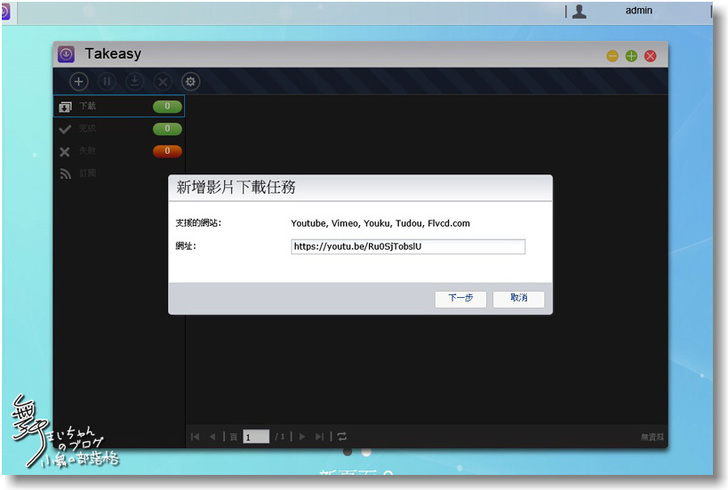Select the 完成 completed list in sidebar
Viewport: 728px width, 490px height.
[119, 129]
